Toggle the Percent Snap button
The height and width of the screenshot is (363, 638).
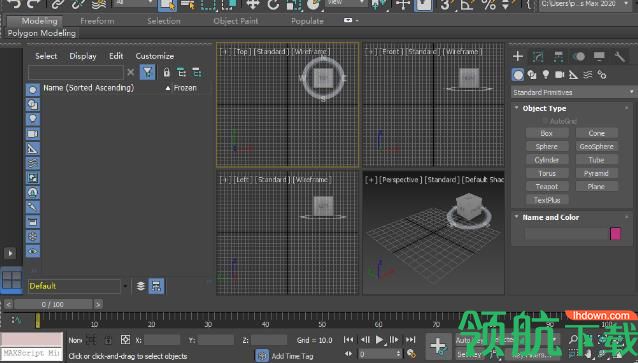tap(489, 4)
